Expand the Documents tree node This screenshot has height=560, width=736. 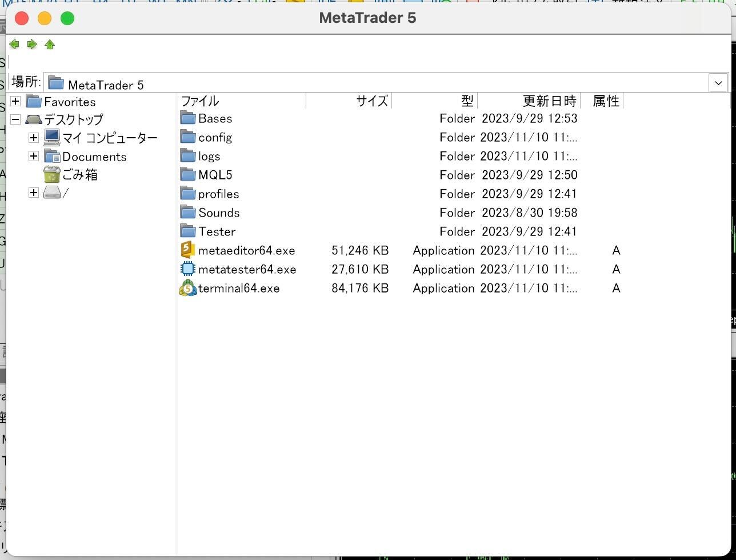click(34, 156)
